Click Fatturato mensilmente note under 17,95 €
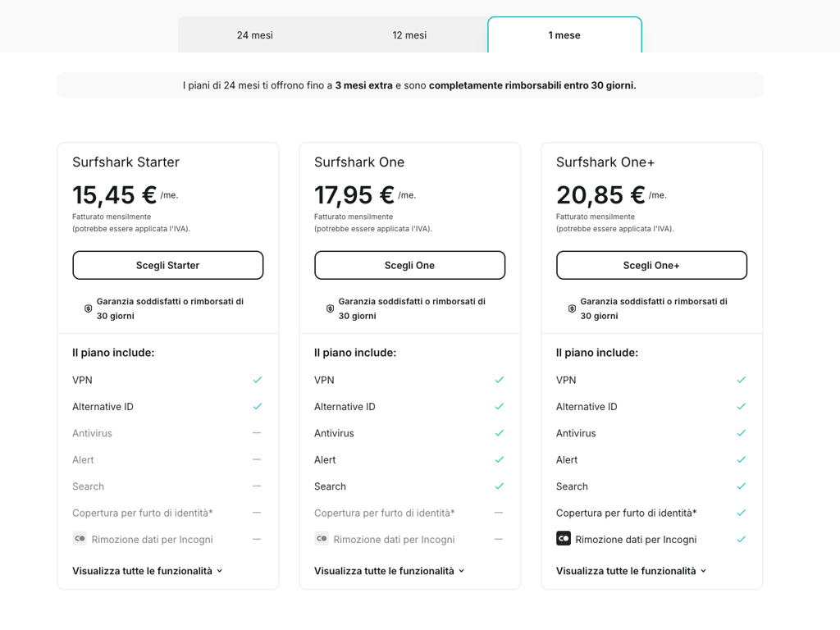Image resolution: width=840 pixels, height=630 pixels. (354, 217)
